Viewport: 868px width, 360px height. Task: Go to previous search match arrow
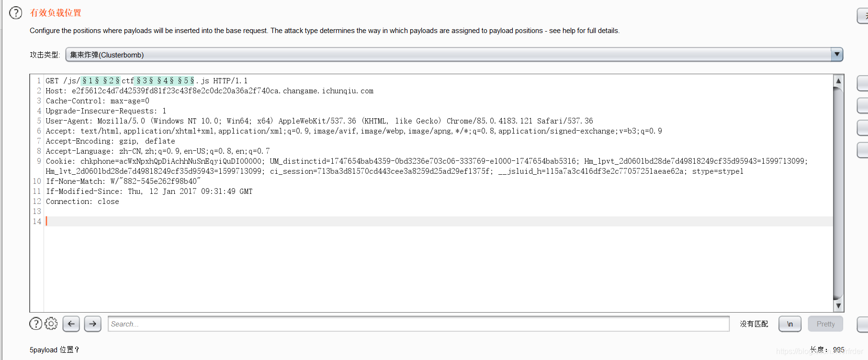(71, 324)
